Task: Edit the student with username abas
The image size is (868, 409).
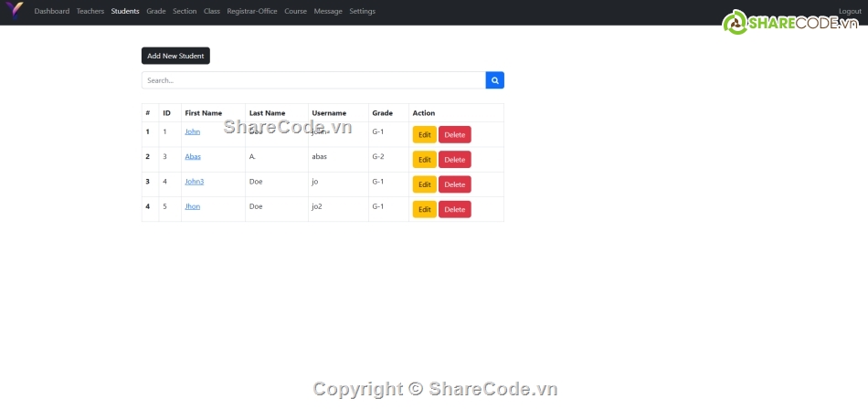Action: 424,160
